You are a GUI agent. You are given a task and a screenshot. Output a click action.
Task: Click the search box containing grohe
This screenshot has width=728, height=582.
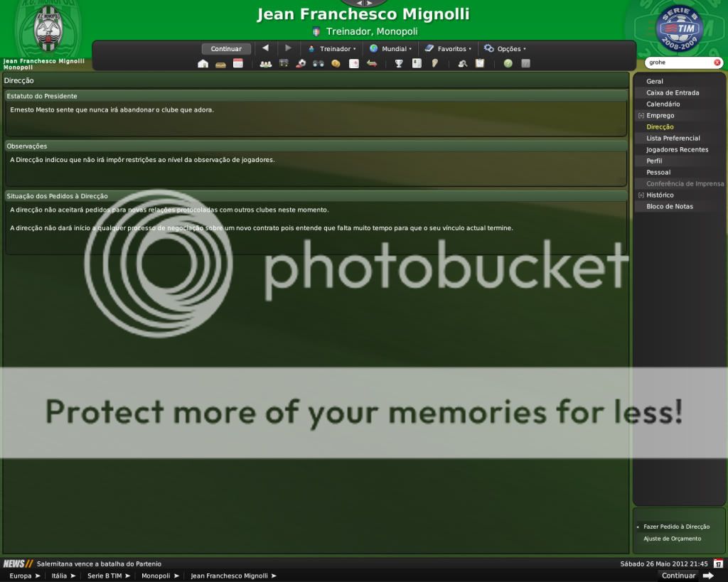tap(678, 63)
